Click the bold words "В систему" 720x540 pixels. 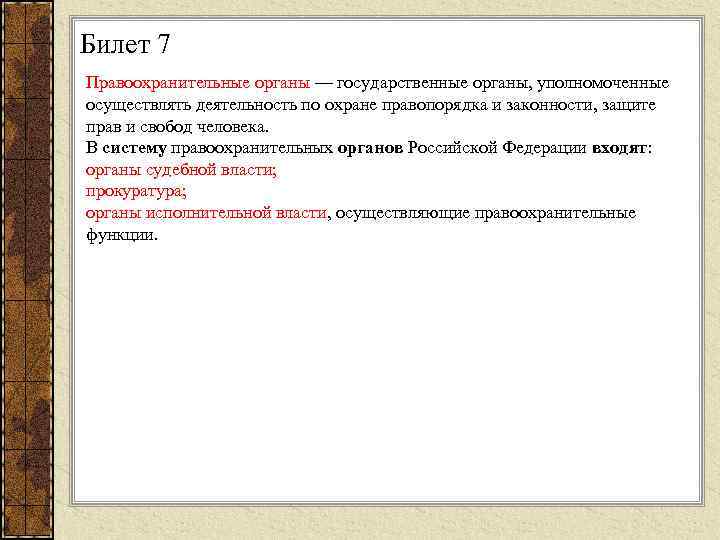click(126, 148)
